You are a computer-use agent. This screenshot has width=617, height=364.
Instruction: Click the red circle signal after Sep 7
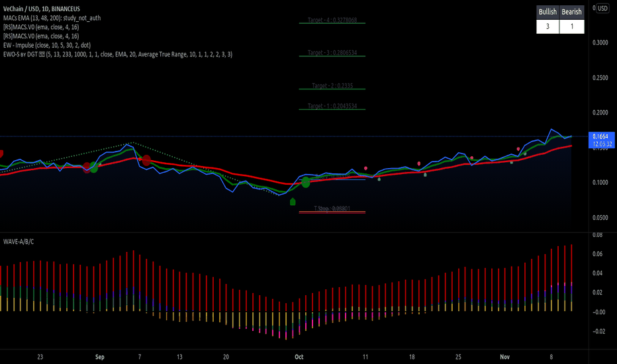(146, 160)
